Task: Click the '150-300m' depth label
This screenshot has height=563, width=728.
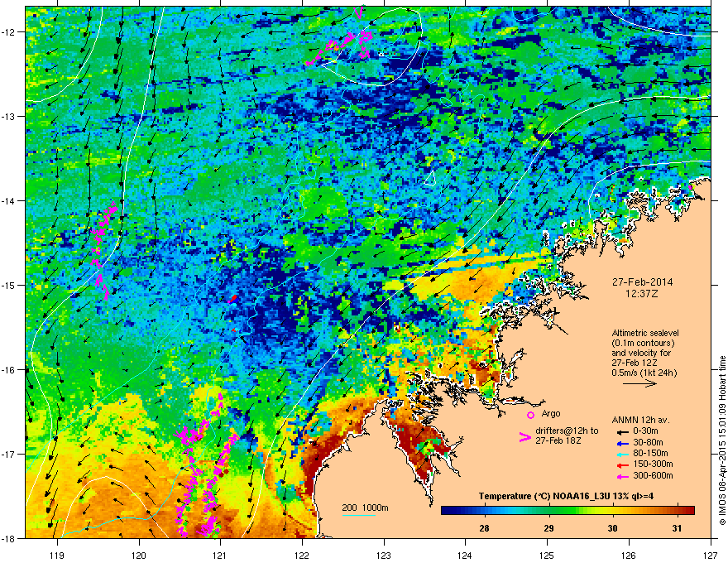Action: click(x=653, y=464)
